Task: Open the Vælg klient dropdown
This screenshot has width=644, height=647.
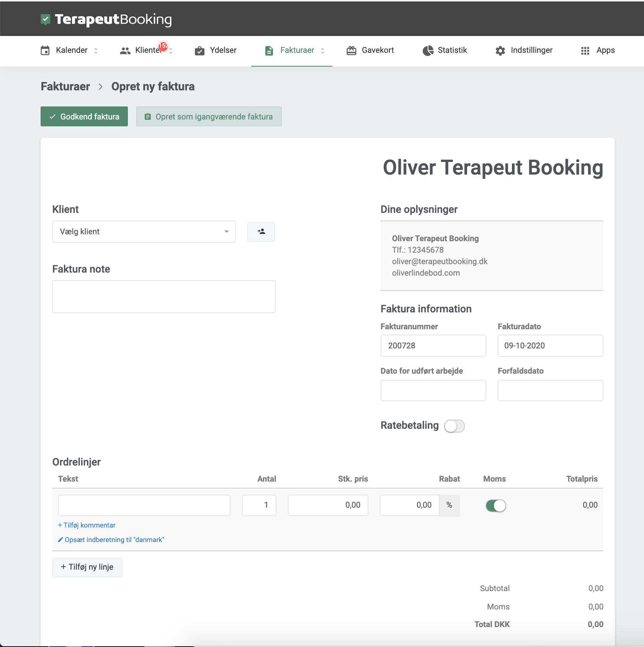Action: click(x=144, y=231)
